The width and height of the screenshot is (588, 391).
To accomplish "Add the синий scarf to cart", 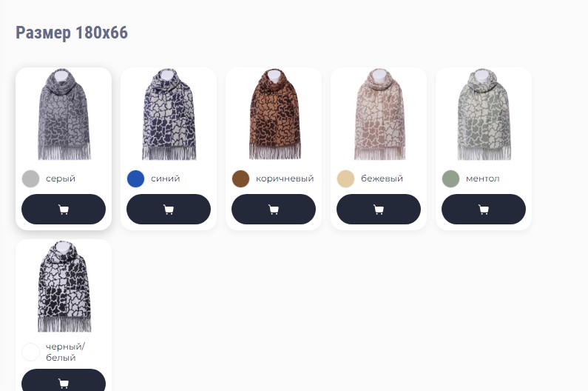I will (x=169, y=210).
